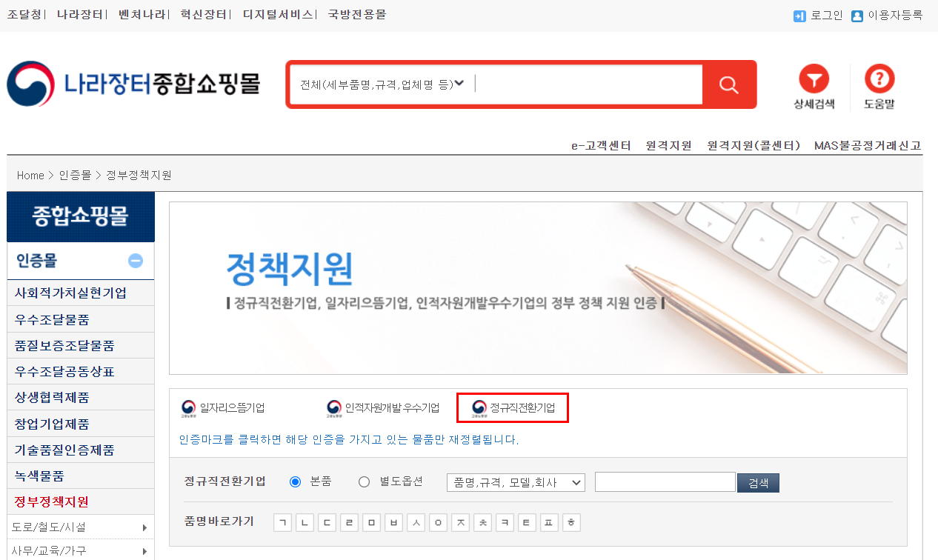Open 원격지원 link
Image resolution: width=938 pixels, height=560 pixels.
669,145
